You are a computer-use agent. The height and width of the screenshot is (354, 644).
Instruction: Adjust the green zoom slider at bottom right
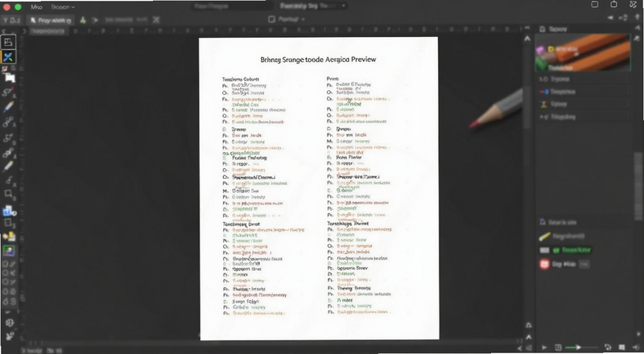click(578, 348)
